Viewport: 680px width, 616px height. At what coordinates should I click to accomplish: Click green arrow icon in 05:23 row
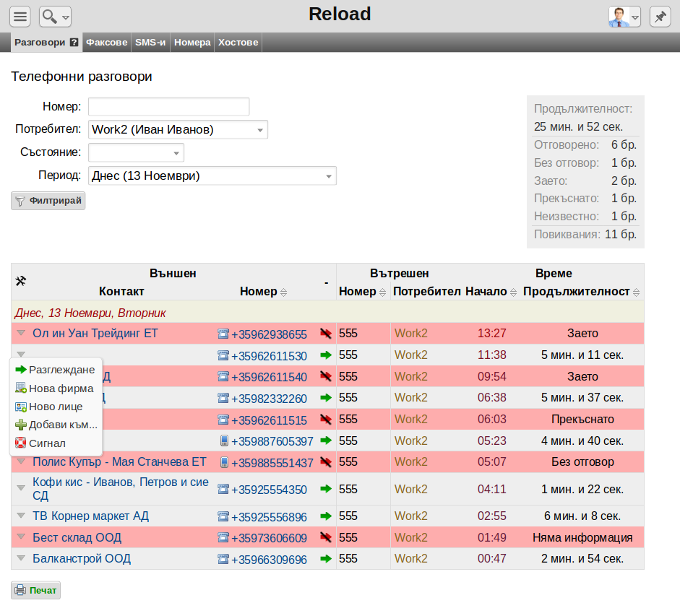(x=326, y=441)
